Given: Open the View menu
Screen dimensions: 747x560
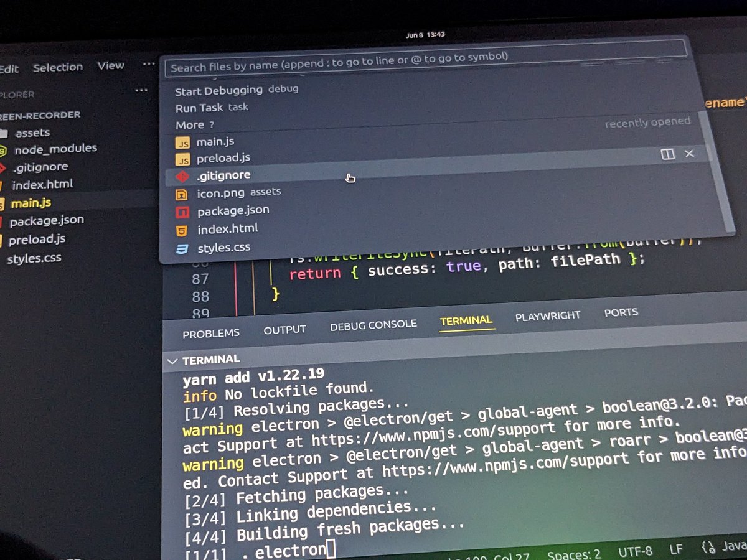Looking at the screenshot, I should click(111, 65).
